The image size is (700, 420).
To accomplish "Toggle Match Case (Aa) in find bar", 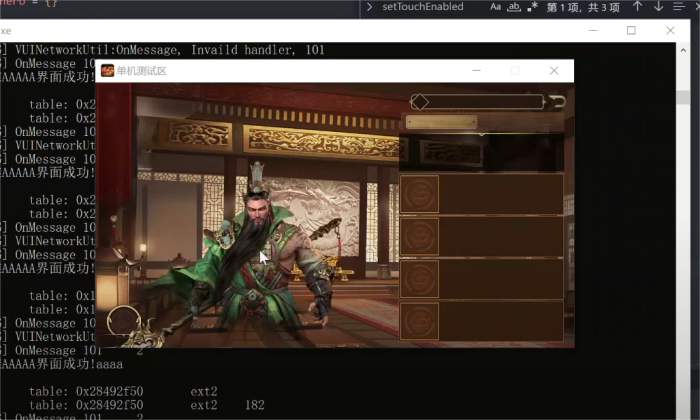I will 496,7.
